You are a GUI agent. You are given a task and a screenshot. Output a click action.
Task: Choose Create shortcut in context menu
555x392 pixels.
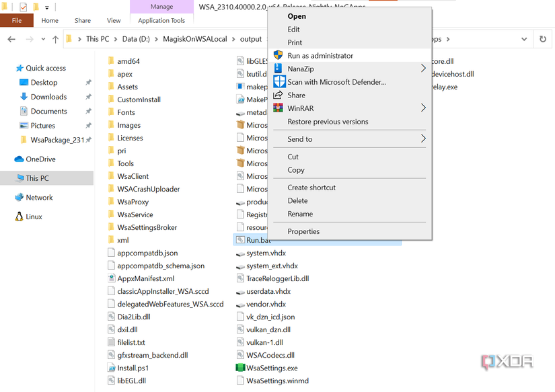point(311,188)
